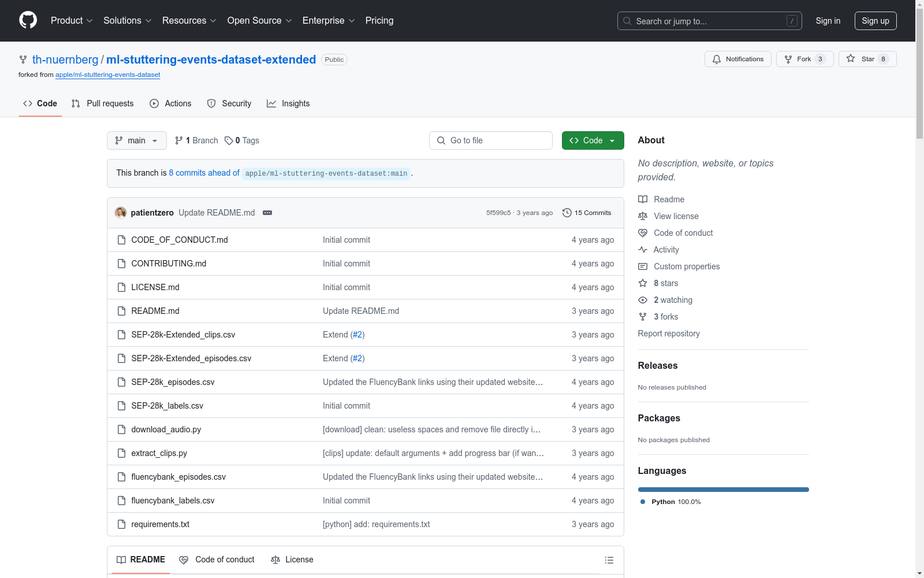Click the GitHub logo icon
Viewport: 924px width, 578px height.
pyautogui.click(x=28, y=20)
